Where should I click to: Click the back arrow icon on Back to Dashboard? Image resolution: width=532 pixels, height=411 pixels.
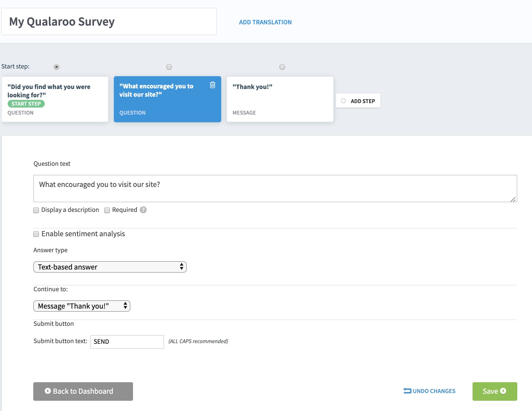(48, 391)
